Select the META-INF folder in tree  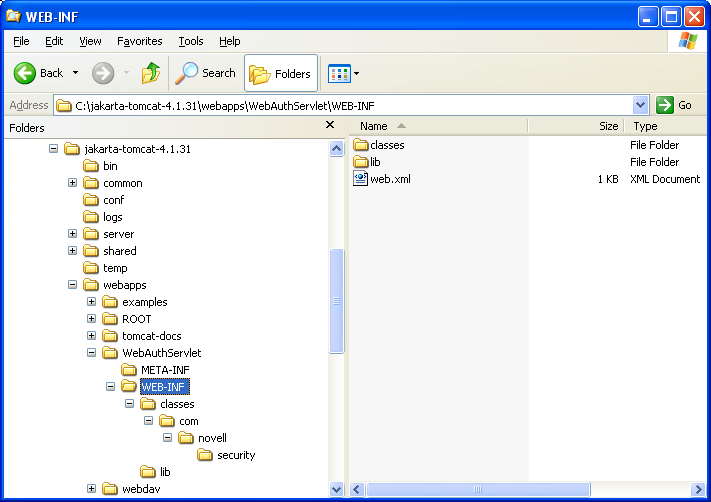[156, 370]
